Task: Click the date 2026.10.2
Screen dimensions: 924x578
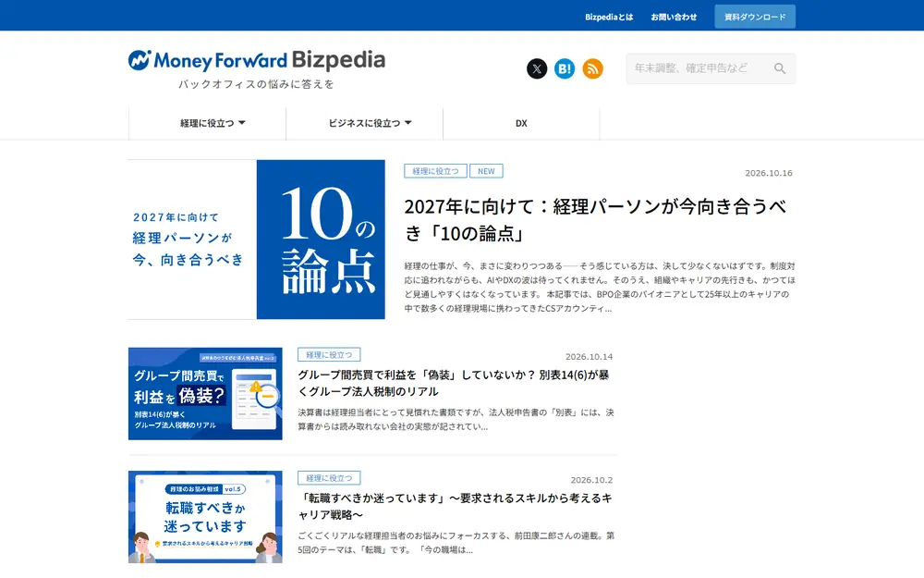Action: pyautogui.click(x=591, y=479)
